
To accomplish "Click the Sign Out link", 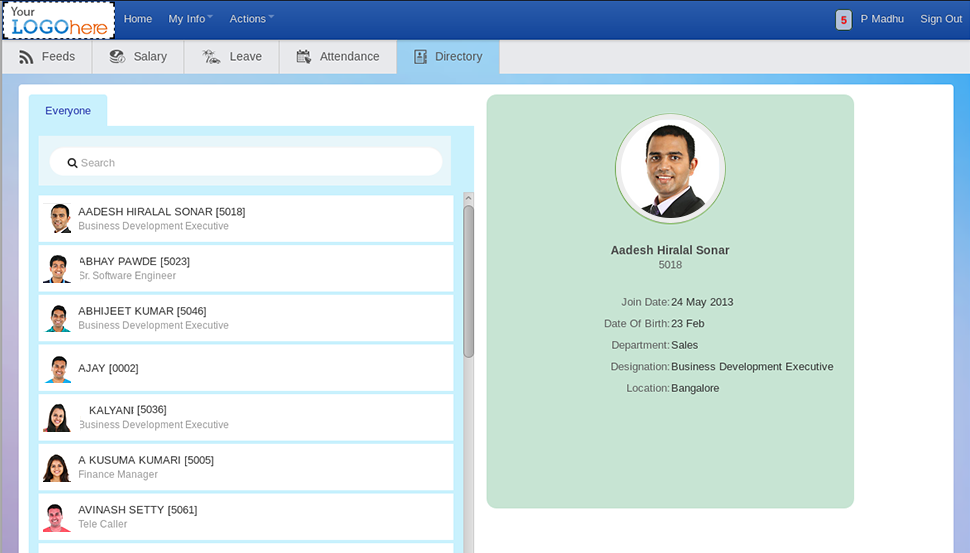I will click(941, 19).
